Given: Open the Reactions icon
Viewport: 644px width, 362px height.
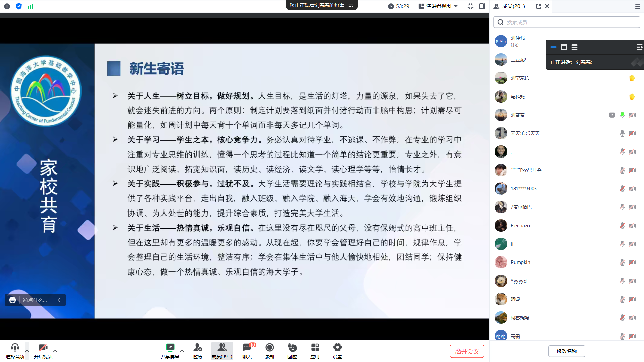Looking at the screenshot, I should (292, 348).
